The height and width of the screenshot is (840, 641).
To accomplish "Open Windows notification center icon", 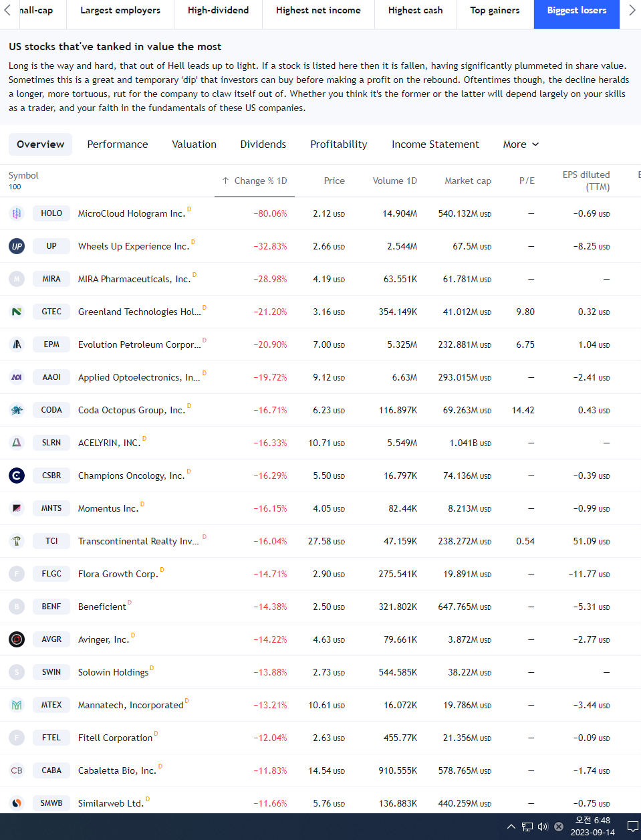I will point(632,827).
